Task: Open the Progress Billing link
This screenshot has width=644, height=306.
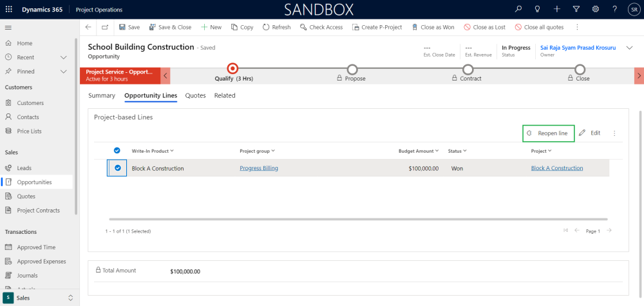Action: [x=259, y=168]
